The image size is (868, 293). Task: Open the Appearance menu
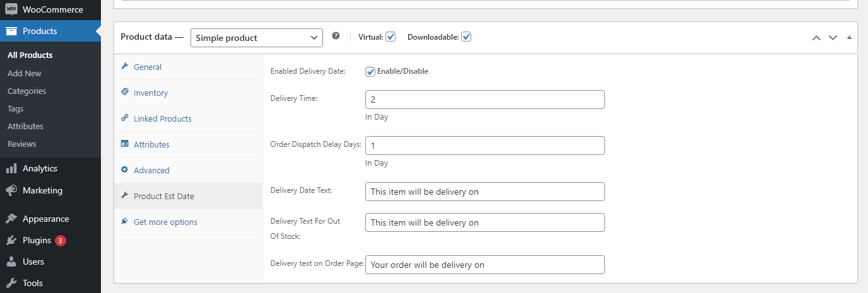pyautogui.click(x=45, y=219)
